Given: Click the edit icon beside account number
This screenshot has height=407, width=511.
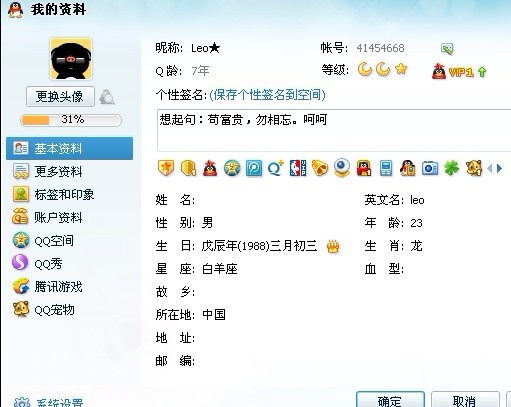Looking at the screenshot, I should tap(447, 49).
